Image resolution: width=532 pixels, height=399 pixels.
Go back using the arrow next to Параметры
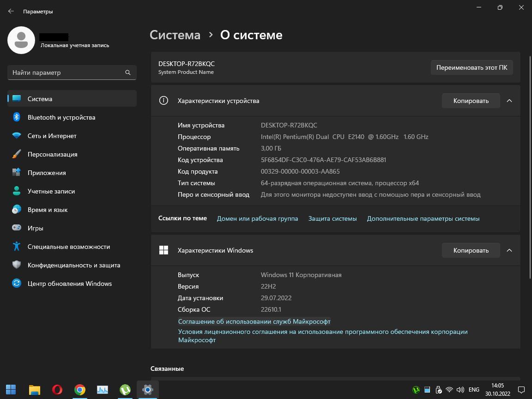click(11, 11)
